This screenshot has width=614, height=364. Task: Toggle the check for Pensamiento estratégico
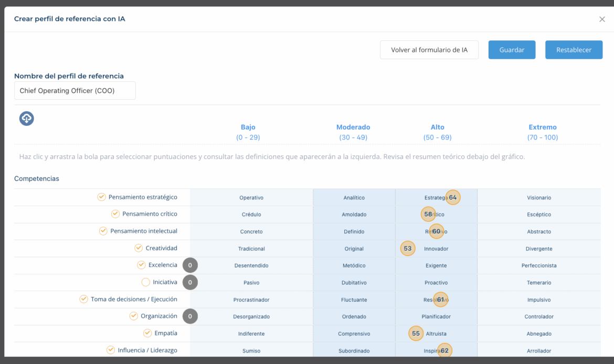(101, 197)
